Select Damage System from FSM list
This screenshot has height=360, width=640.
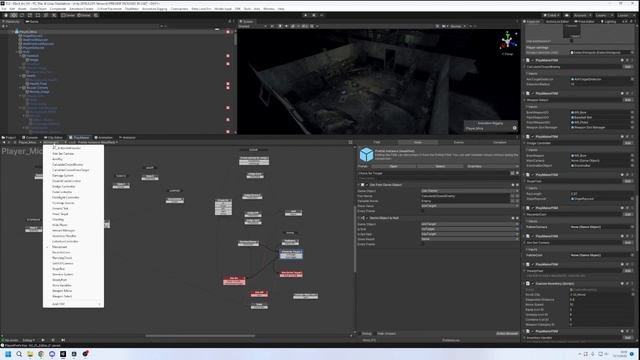tap(63, 176)
